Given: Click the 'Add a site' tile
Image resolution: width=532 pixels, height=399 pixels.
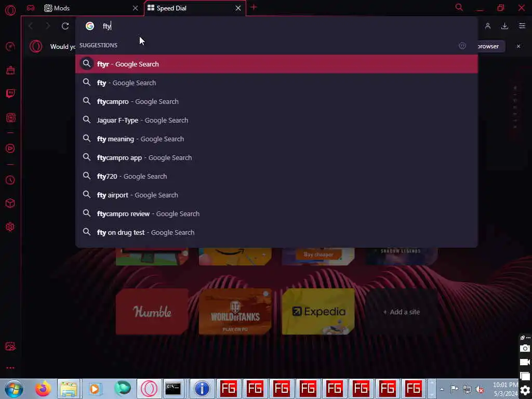Looking at the screenshot, I should (x=402, y=312).
